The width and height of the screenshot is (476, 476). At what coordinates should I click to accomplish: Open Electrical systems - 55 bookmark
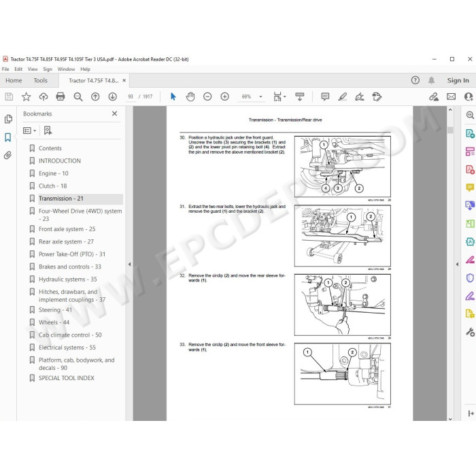pyautogui.click(x=67, y=347)
